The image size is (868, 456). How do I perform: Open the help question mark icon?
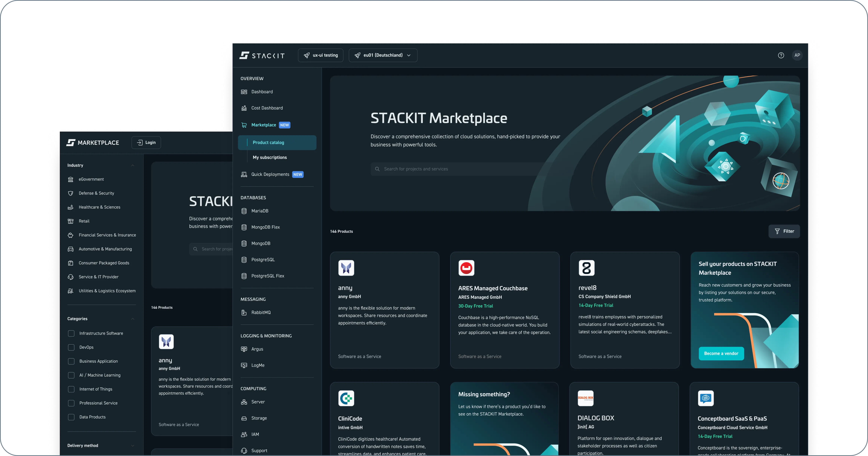[x=781, y=55]
